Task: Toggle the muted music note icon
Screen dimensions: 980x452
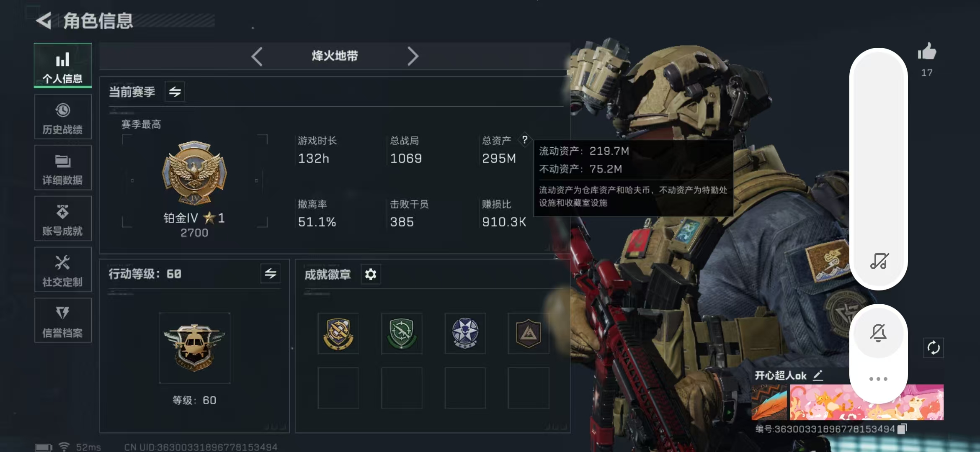Action: pyautogui.click(x=879, y=261)
